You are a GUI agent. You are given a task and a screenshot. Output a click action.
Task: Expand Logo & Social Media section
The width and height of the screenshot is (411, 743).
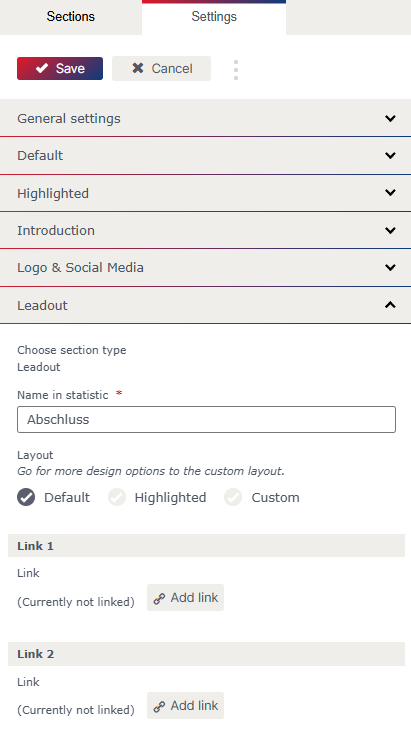coord(205,267)
